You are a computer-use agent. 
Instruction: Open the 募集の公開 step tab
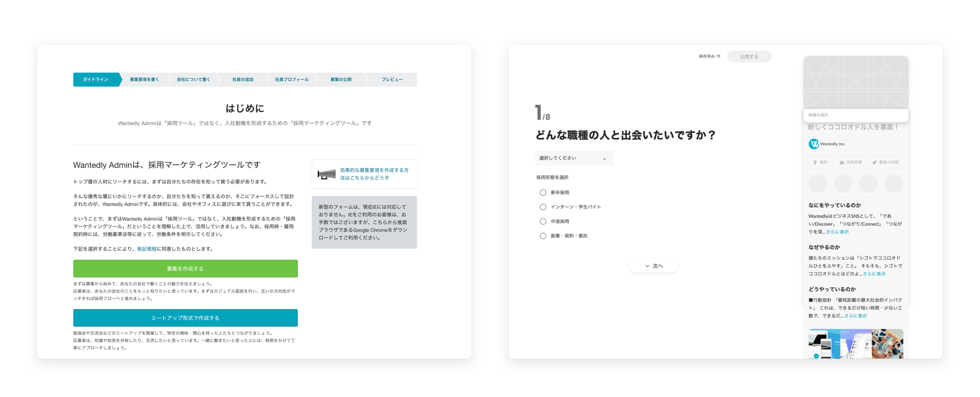(x=341, y=80)
